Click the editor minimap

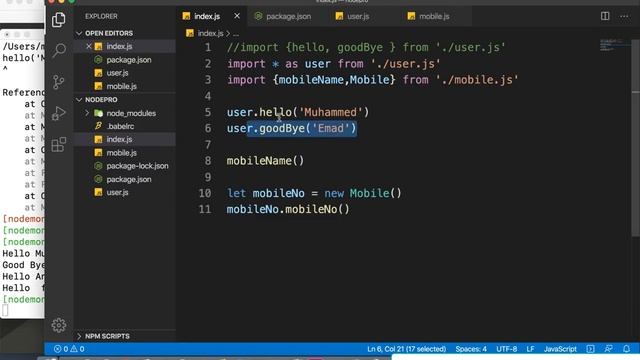point(612,45)
